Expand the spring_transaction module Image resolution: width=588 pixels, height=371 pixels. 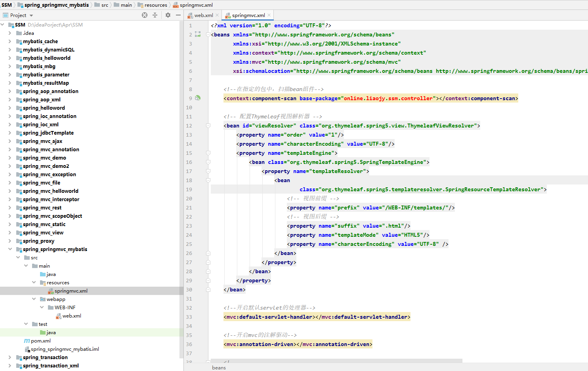pyautogui.click(x=10, y=357)
